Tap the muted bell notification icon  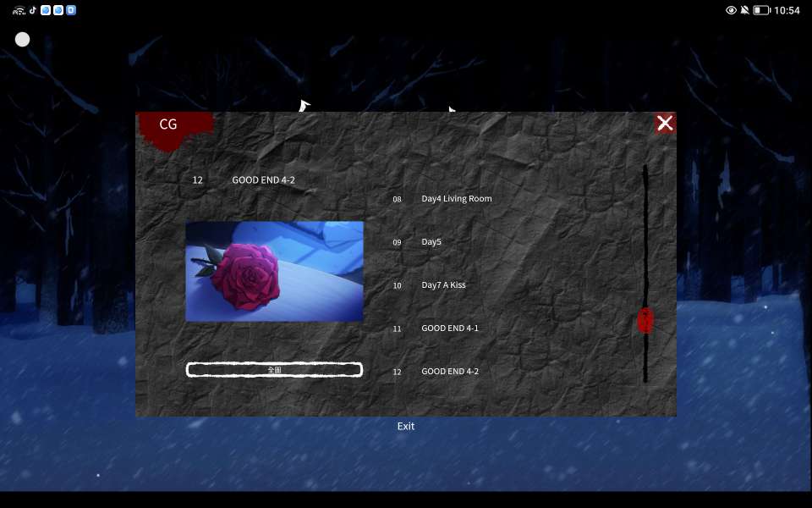click(744, 10)
